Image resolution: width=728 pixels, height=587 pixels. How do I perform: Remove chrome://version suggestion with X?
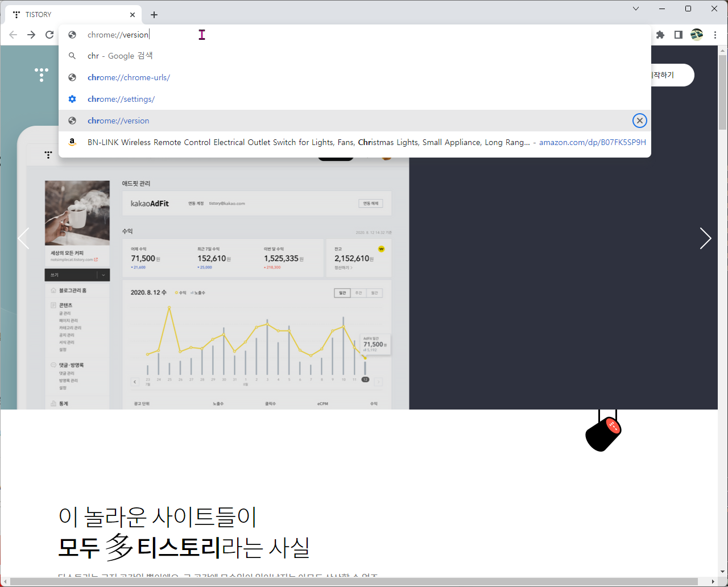(640, 121)
